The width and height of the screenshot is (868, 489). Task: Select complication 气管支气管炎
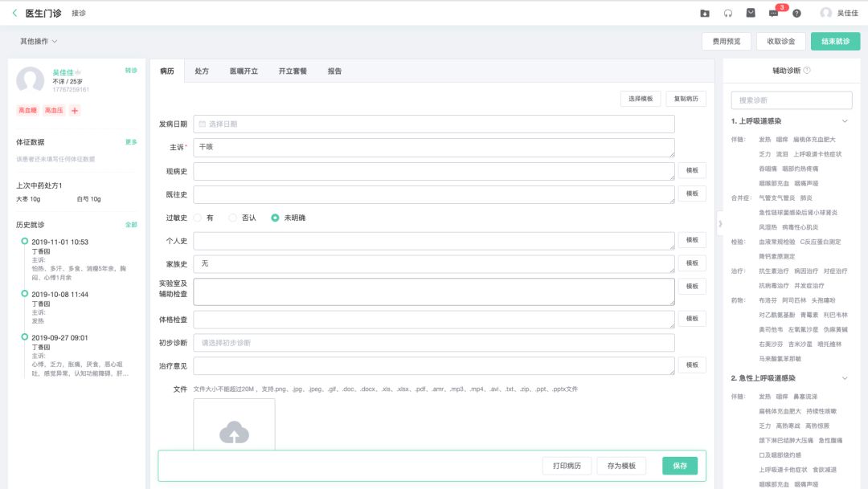(x=776, y=198)
